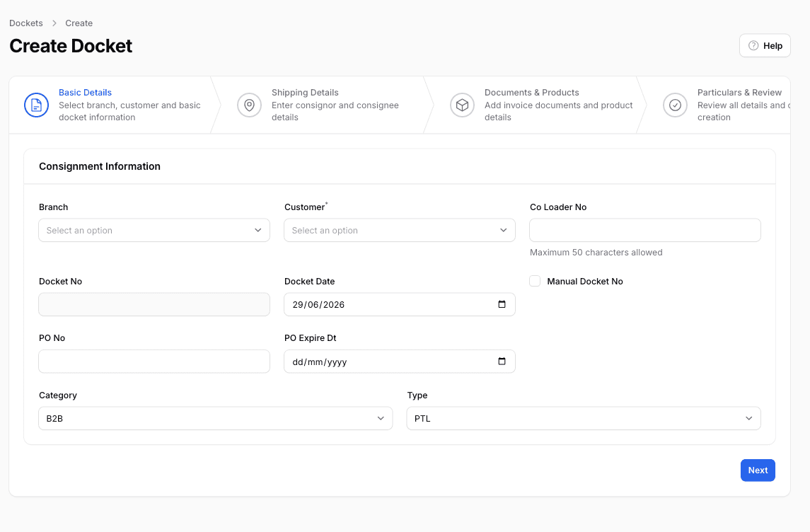
Task: Click the Documents & Products box icon
Action: pyautogui.click(x=462, y=105)
